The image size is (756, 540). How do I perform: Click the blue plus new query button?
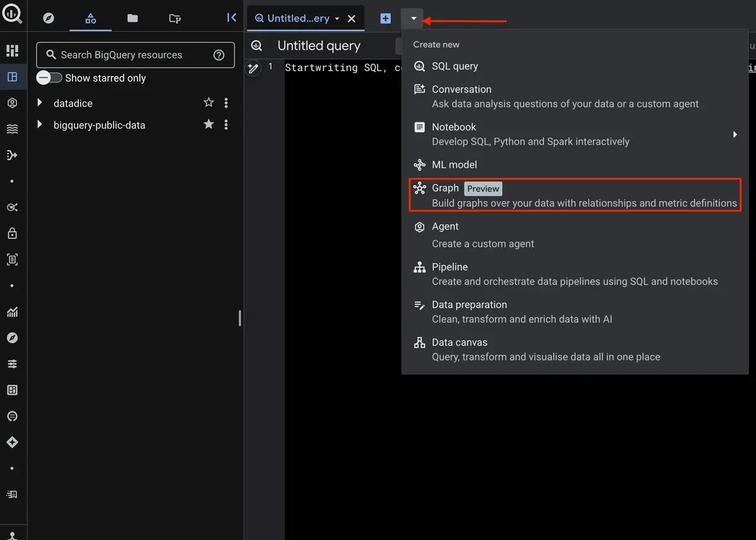coord(386,19)
